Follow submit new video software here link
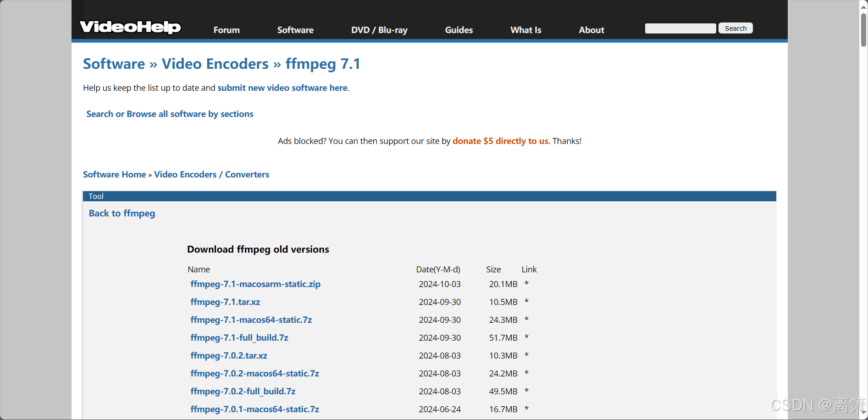 click(282, 88)
